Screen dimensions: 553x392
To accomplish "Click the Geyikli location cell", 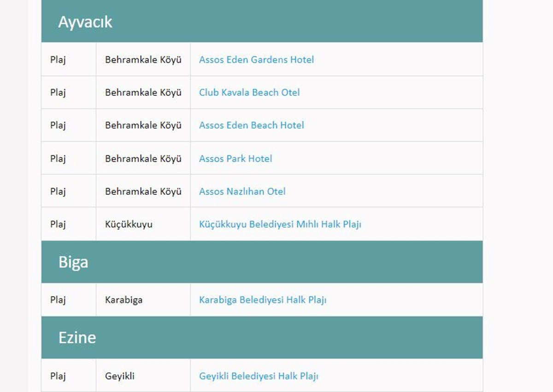I will pos(143,376).
